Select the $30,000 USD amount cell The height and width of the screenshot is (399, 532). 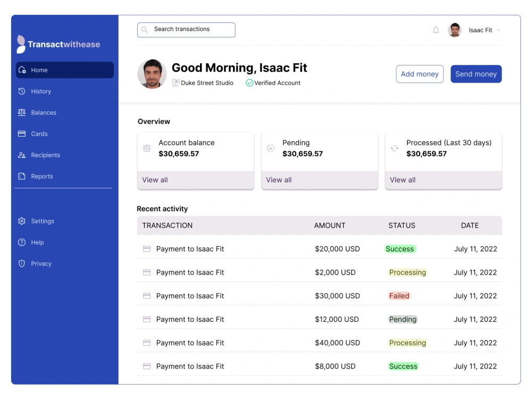[337, 296]
